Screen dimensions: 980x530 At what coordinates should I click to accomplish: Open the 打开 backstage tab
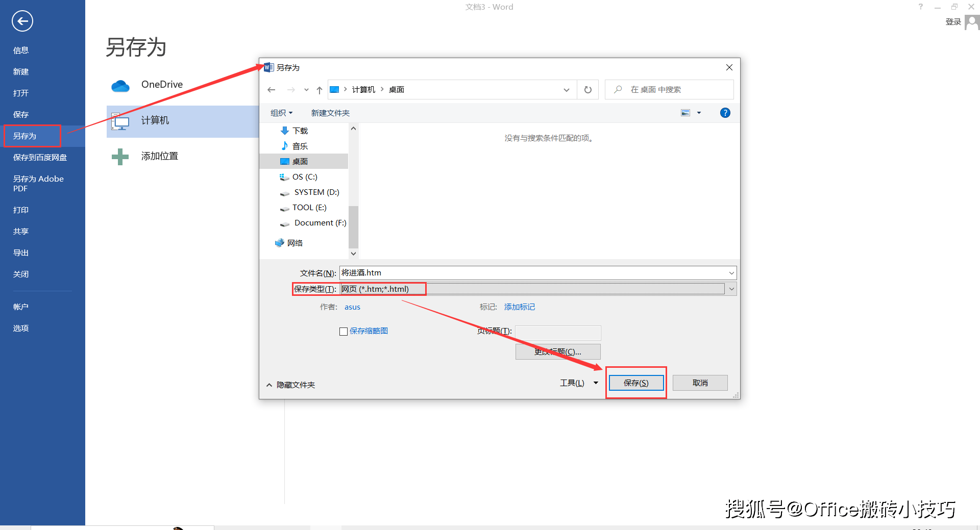pyautogui.click(x=21, y=93)
